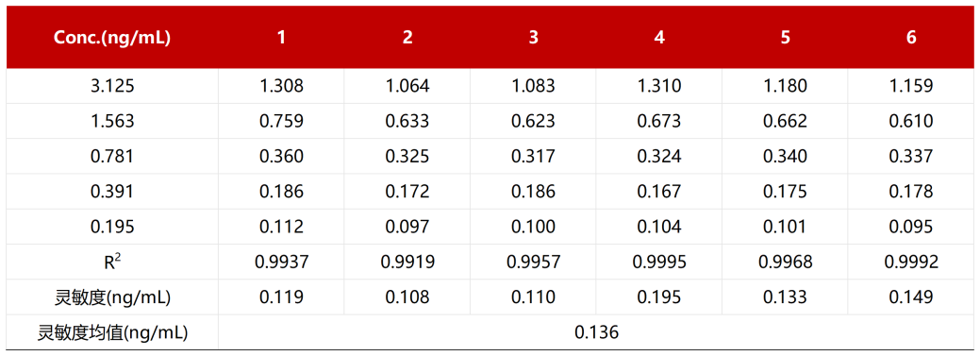Screen dimensions: 980x356
Task: Click the 1.563 concentration row label
Action: (112, 121)
